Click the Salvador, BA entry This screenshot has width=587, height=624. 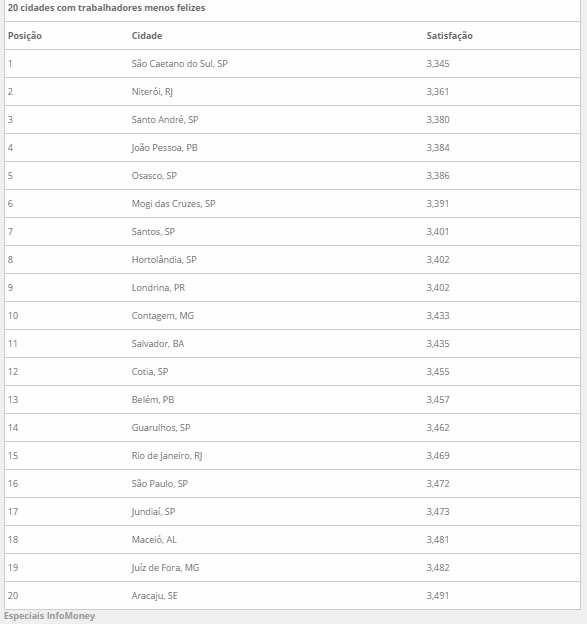pyautogui.click(x=158, y=344)
